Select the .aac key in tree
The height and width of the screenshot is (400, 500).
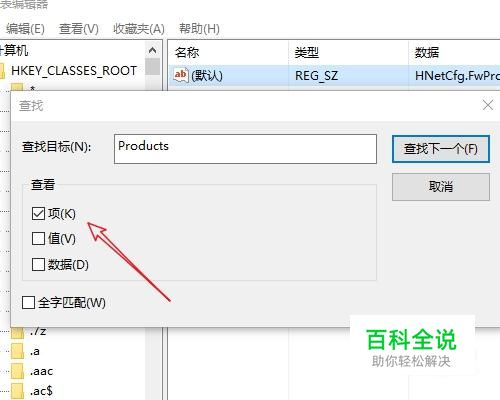point(41,371)
